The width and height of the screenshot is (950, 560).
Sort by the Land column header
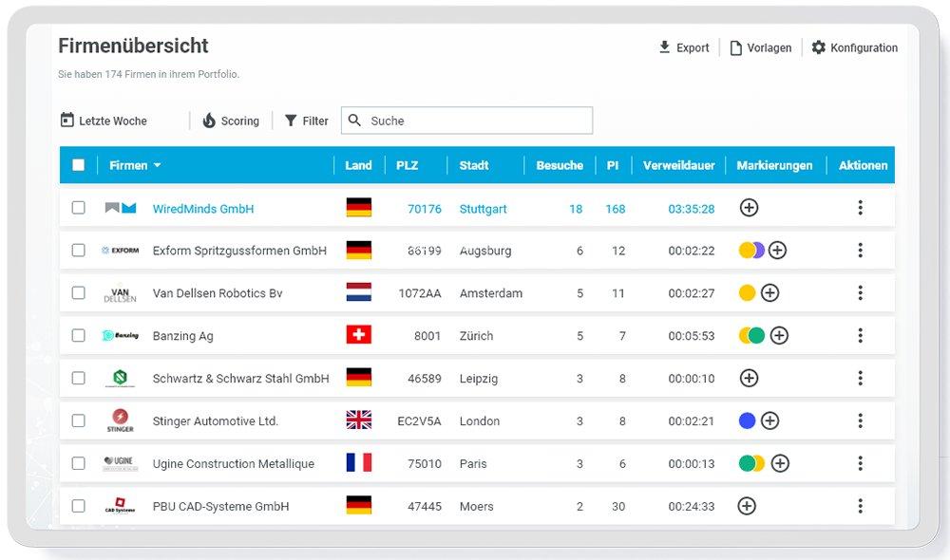pos(358,165)
